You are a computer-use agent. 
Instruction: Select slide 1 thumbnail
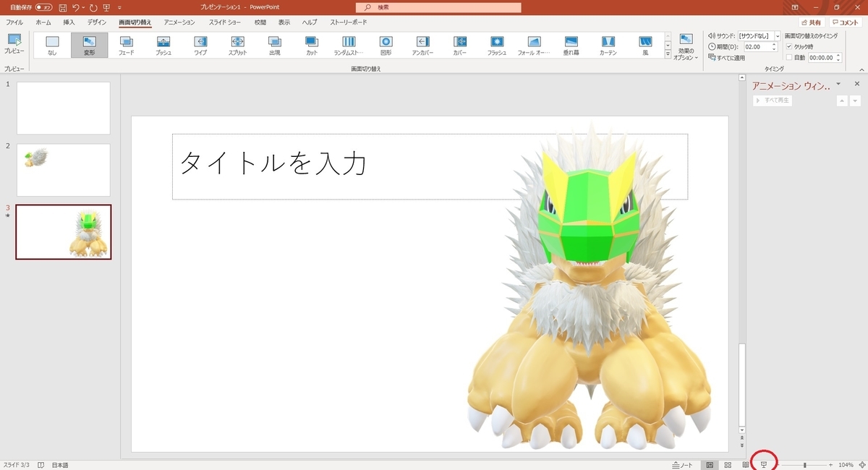tap(64, 108)
